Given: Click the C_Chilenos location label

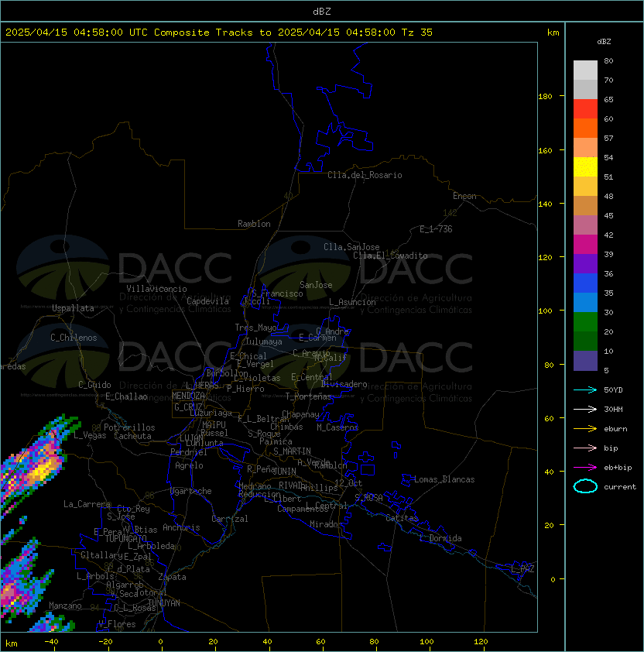Looking at the screenshot, I should 74,338.
